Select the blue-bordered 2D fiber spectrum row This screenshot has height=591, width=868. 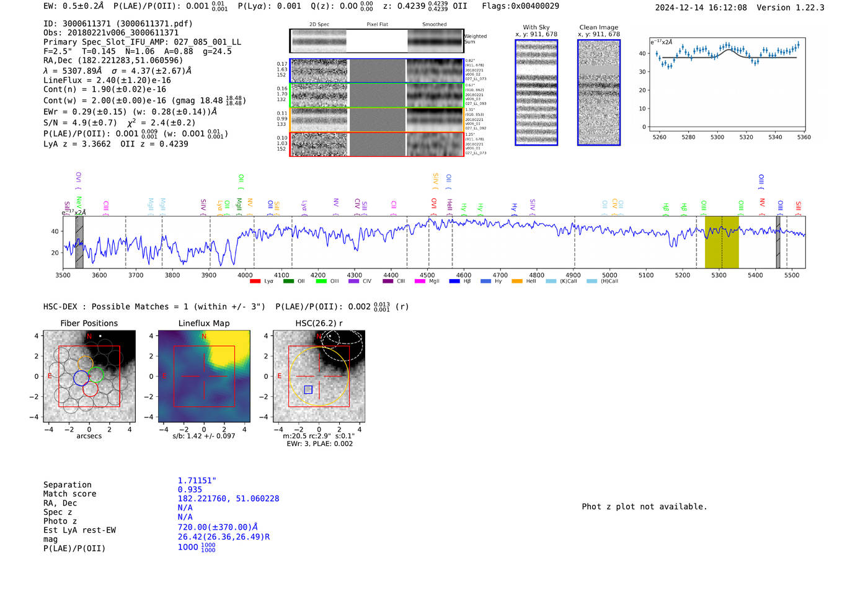(376, 71)
